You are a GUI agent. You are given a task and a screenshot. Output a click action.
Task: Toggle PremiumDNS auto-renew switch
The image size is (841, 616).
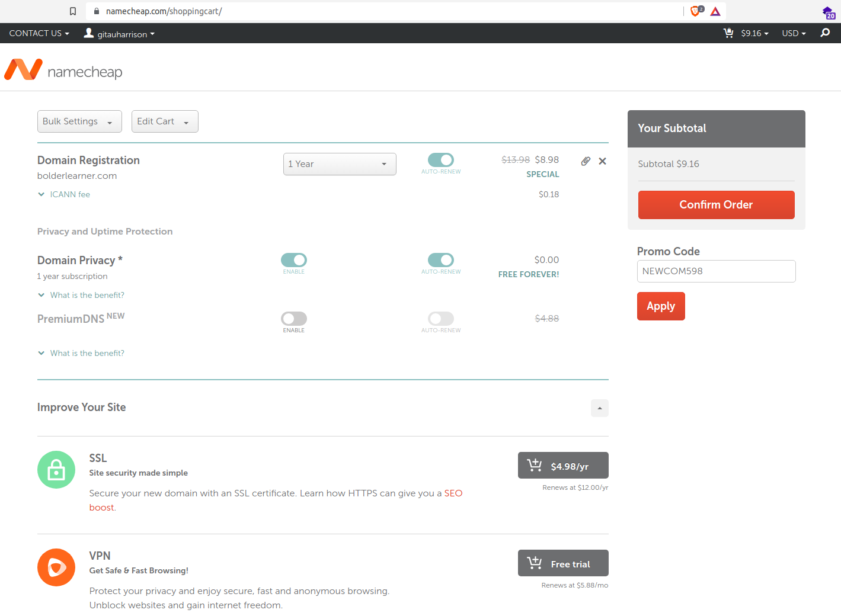coord(441,319)
